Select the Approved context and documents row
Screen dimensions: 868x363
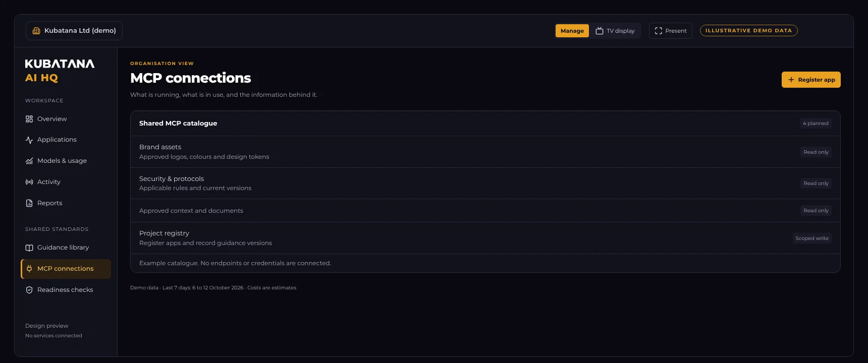click(485, 211)
